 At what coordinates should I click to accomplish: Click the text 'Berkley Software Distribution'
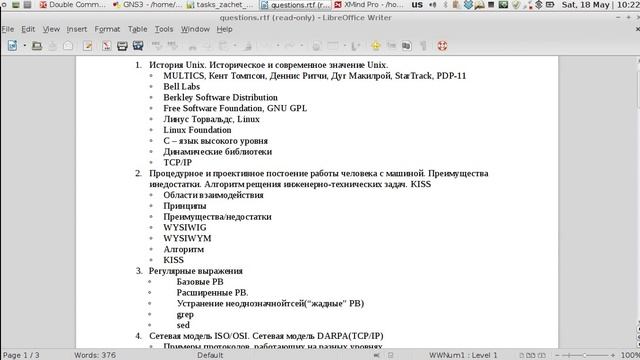pyautogui.click(x=220, y=97)
